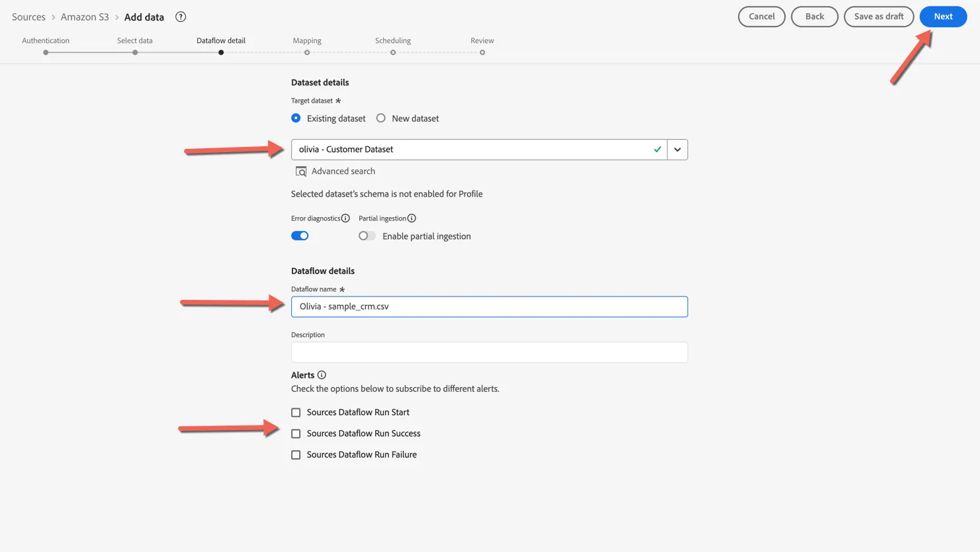Jump to the Review step
The image size is (980, 552).
pos(482,44)
